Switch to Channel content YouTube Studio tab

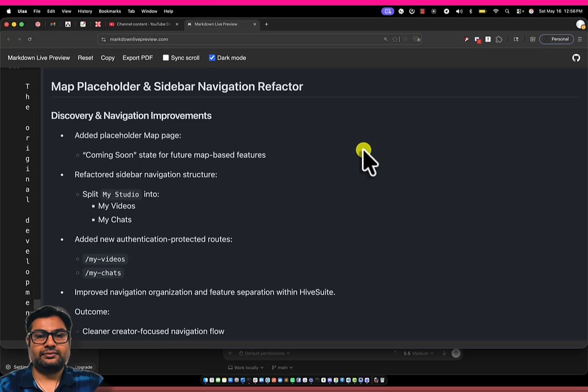click(144, 24)
